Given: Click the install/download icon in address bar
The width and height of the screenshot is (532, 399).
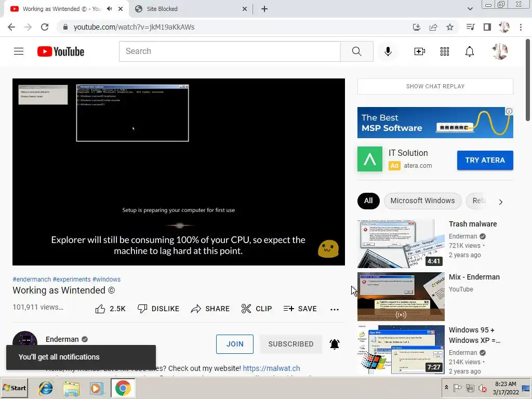Looking at the screenshot, I should pyautogui.click(x=417, y=27).
